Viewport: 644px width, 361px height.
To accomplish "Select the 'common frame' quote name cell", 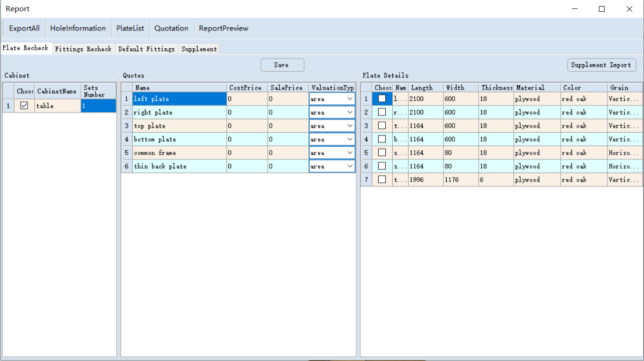I will click(x=180, y=153).
